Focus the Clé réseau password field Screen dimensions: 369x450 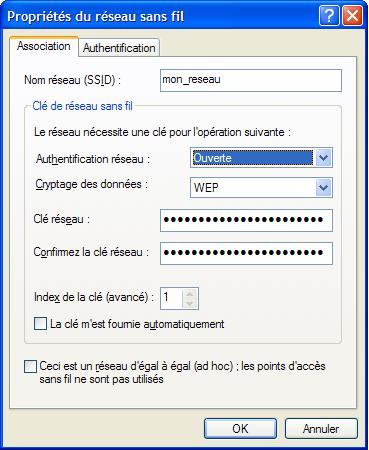pyautogui.click(x=246, y=220)
